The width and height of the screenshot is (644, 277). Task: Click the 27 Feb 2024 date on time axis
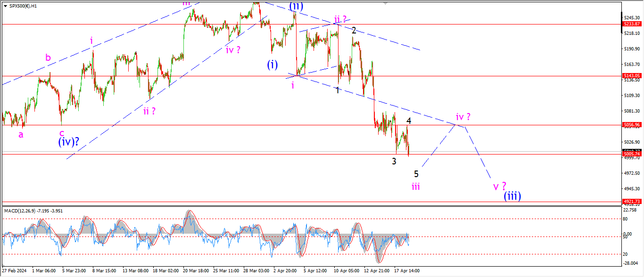[x=15, y=271]
